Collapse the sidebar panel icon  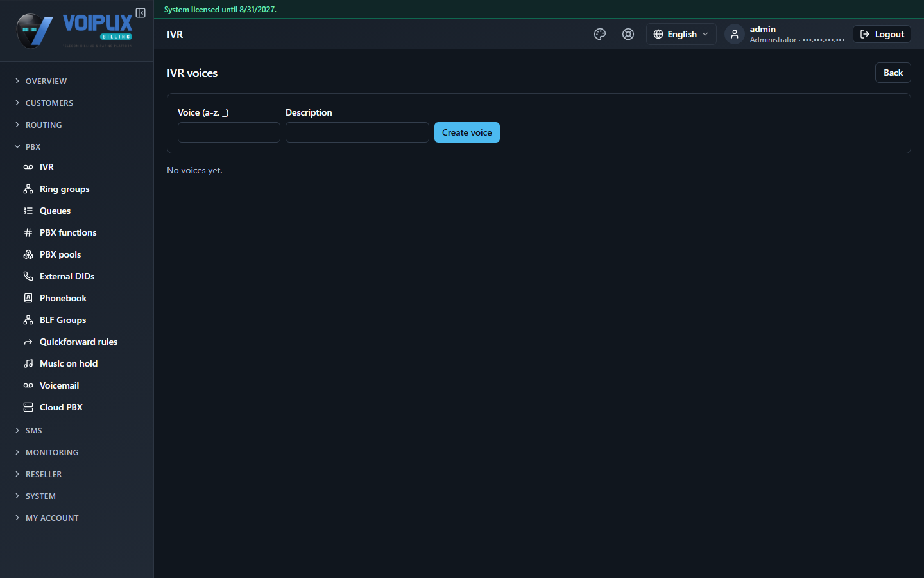tap(141, 13)
